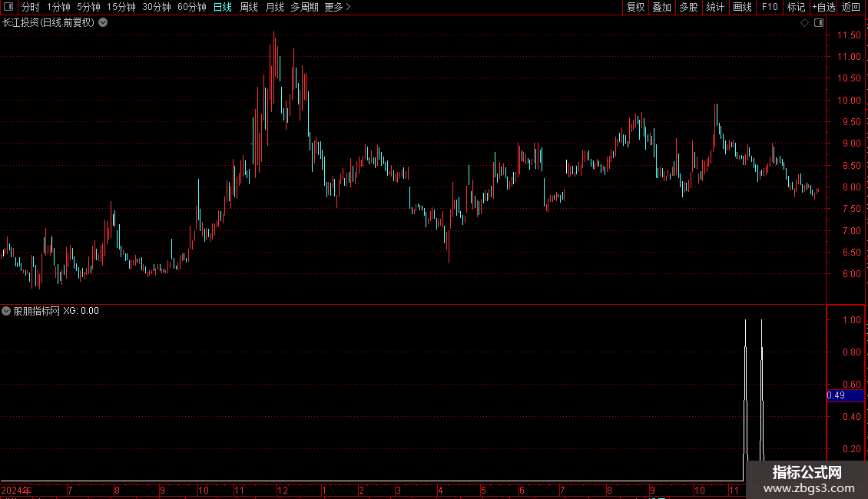Switch to 月线 monthly chart
The width and height of the screenshot is (868, 499).
(x=274, y=7)
